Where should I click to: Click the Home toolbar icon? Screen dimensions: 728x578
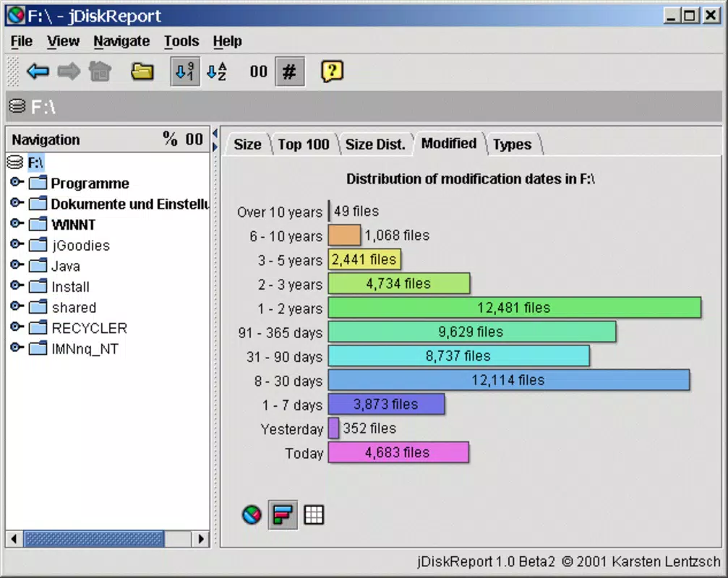(100, 72)
